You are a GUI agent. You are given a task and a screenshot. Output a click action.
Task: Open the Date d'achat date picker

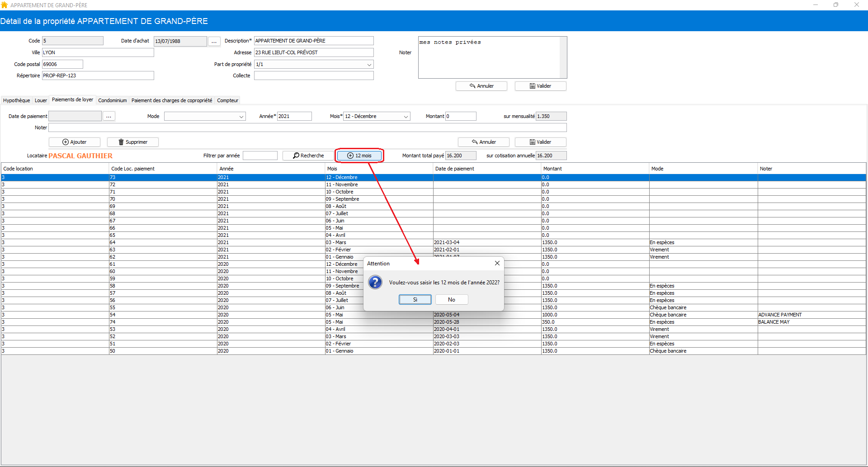214,41
